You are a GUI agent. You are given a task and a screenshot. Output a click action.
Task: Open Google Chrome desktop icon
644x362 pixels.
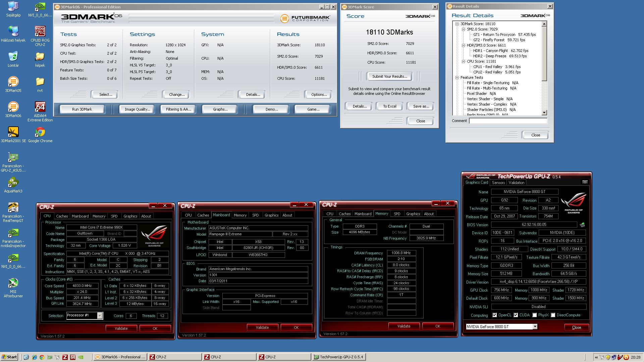point(40,132)
